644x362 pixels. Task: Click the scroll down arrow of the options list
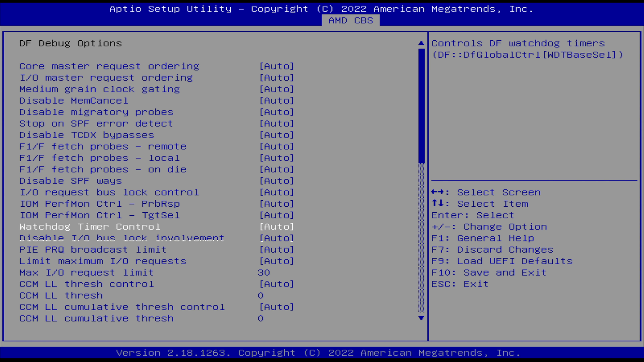pyautogui.click(x=421, y=318)
